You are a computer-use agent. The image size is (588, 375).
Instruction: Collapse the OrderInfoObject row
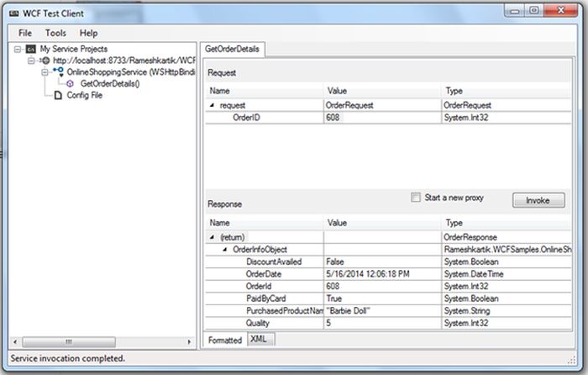tap(225, 250)
